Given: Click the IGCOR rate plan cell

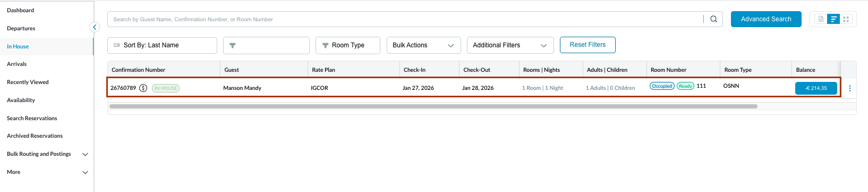Looking at the screenshot, I should (x=319, y=88).
